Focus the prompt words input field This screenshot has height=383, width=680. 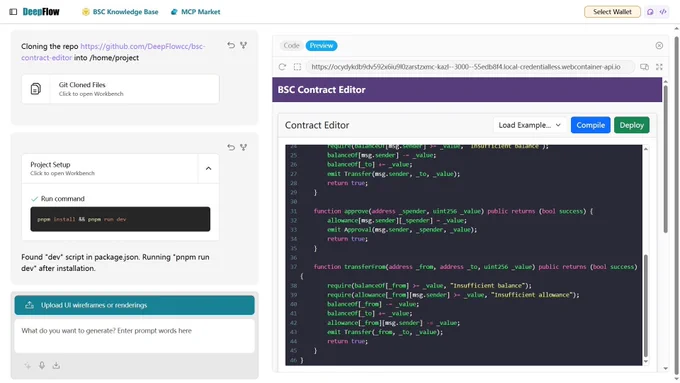[134, 336]
